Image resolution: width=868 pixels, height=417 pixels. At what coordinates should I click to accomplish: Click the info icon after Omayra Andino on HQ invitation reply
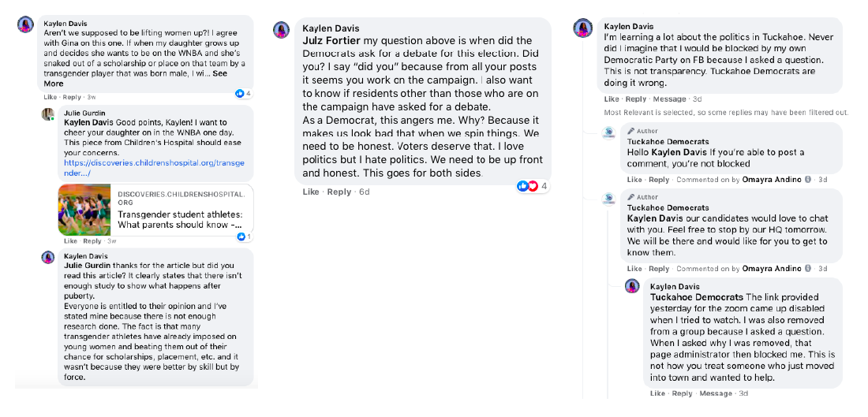click(808, 269)
